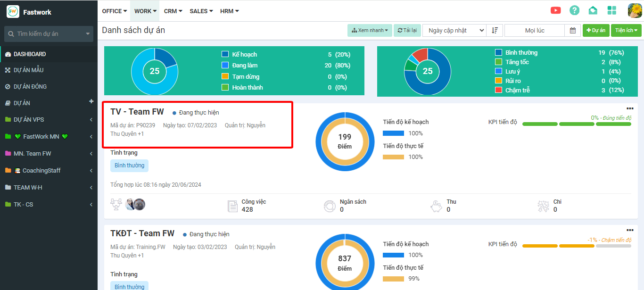Click the user profile avatar
The image size is (644, 290).
click(635, 10)
